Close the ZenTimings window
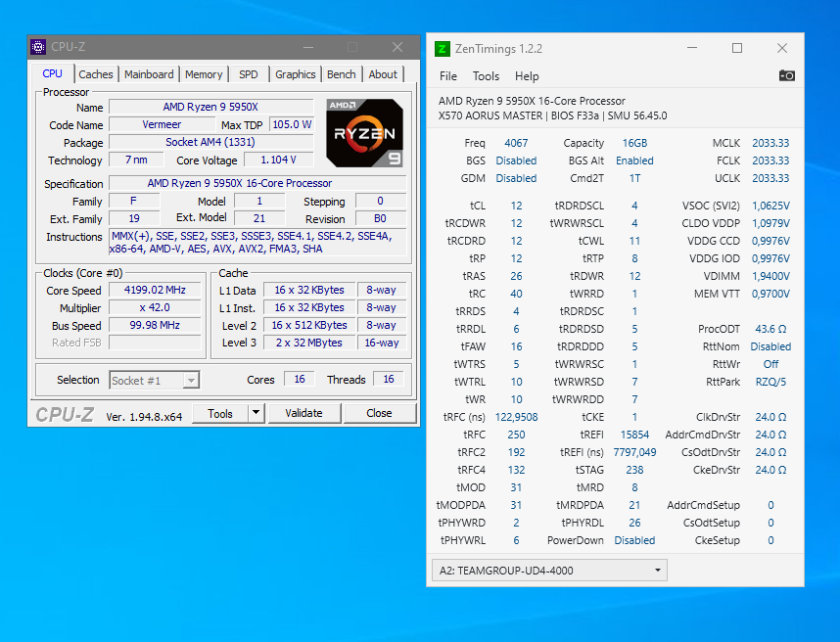 (782, 48)
